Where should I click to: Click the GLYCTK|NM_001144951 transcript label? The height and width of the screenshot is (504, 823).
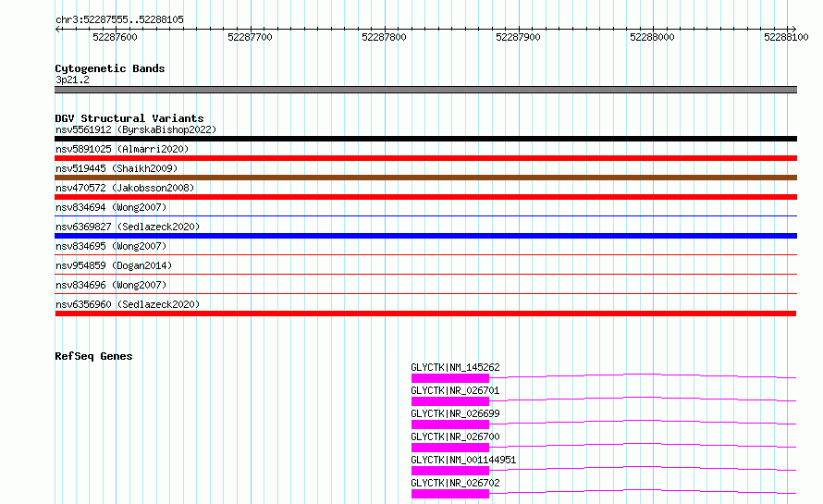pyautogui.click(x=463, y=460)
